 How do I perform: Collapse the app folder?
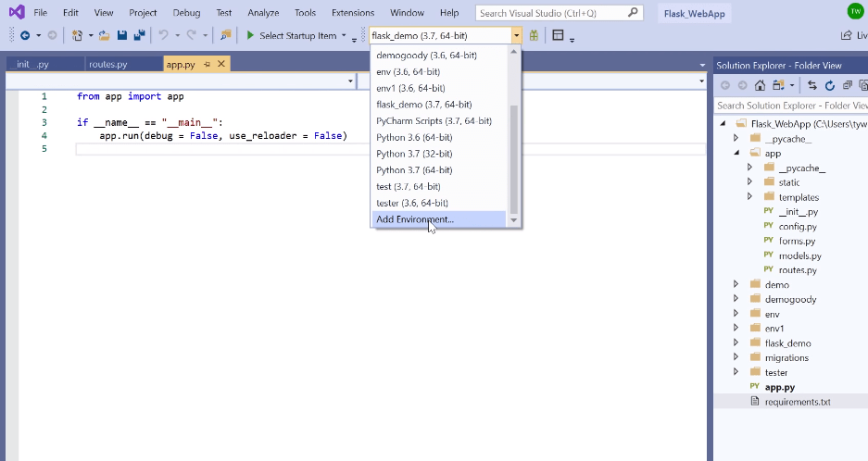736,153
